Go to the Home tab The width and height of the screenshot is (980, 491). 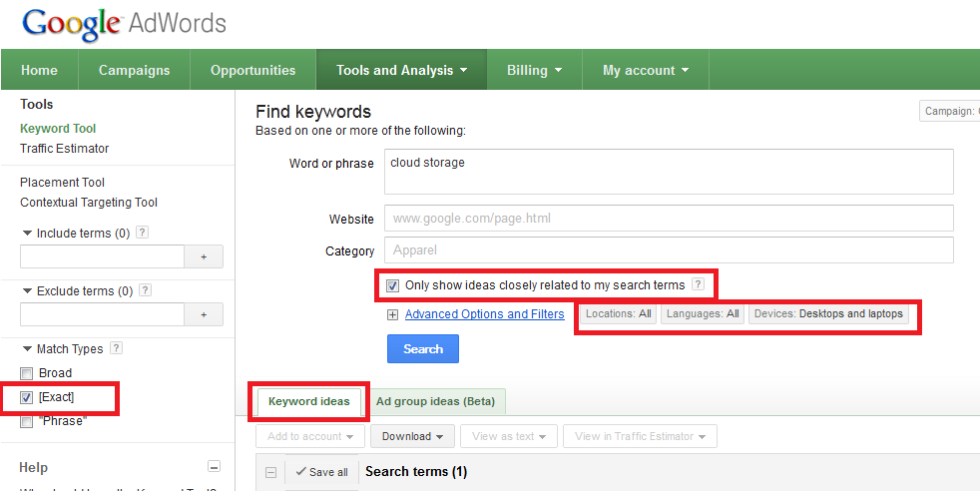(x=39, y=70)
